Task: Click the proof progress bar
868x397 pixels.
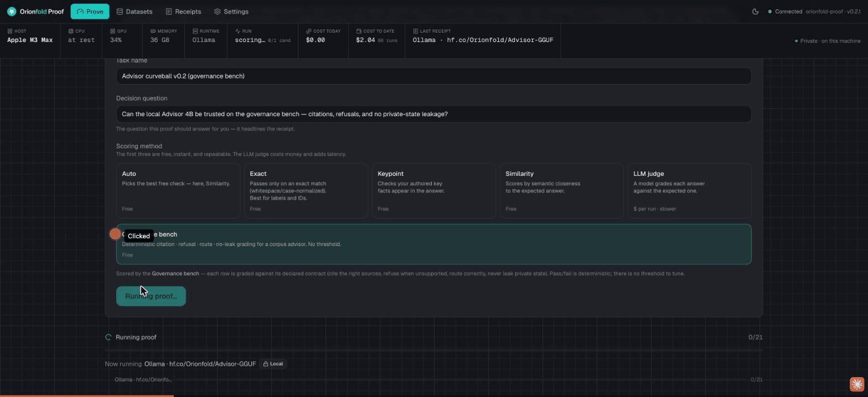Action: tap(433, 350)
